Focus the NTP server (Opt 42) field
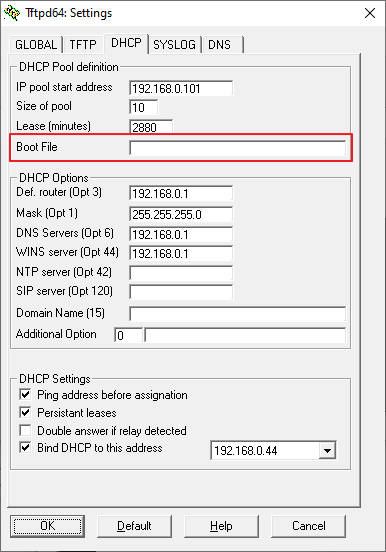 click(x=181, y=273)
